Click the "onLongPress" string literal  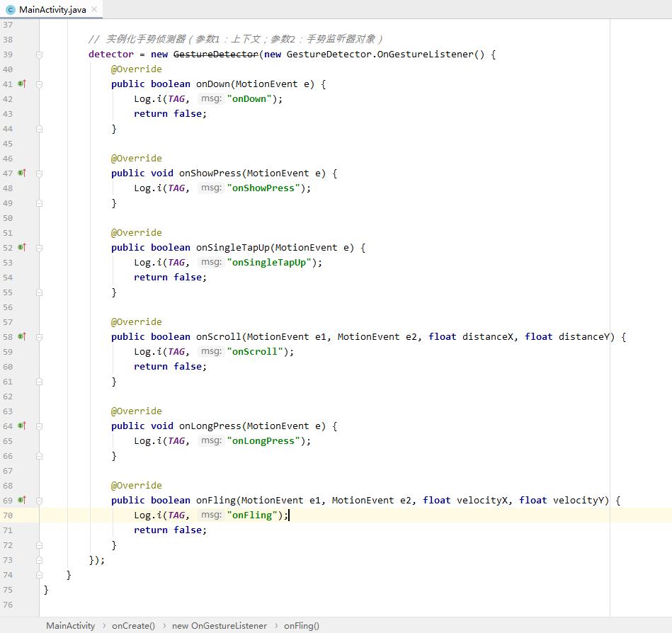tap(263, 441)
